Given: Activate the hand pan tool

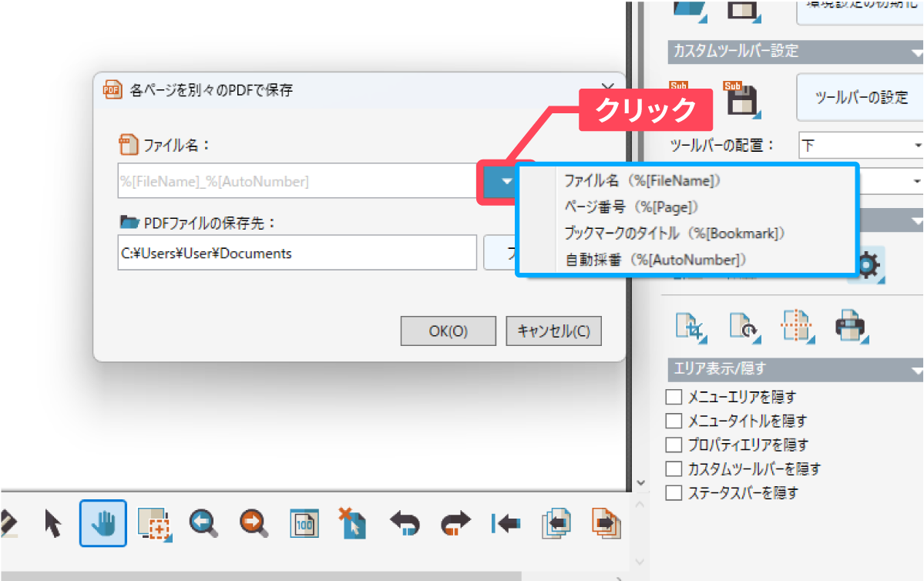Looking at the screenshot, I should (x=102, y=523).
